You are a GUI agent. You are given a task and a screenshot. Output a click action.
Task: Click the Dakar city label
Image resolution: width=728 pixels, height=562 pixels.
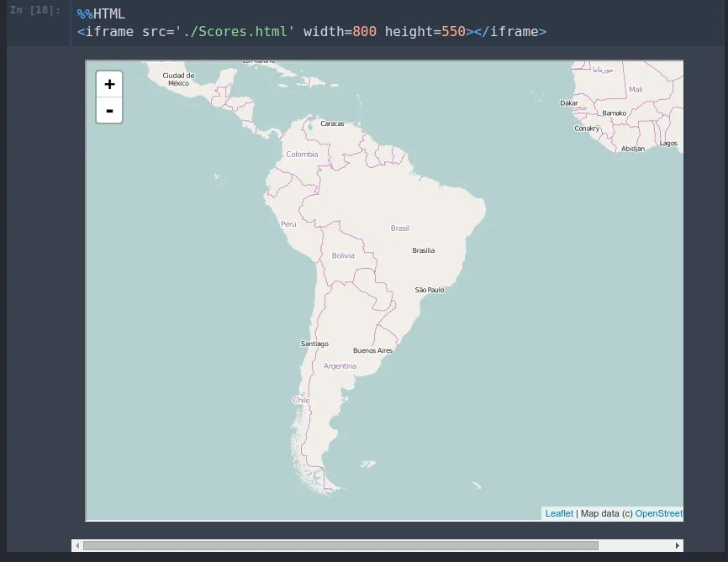coord(569,103)
